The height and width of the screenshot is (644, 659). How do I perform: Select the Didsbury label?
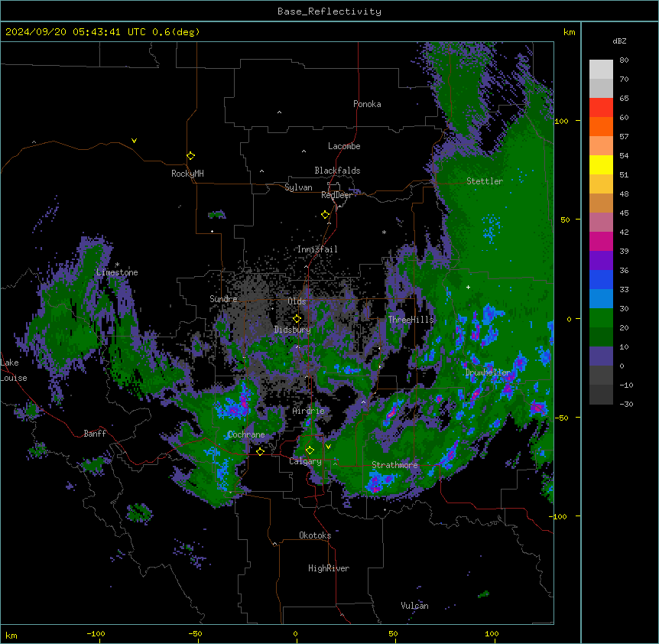pyautogui.click(x=293, y=330)
